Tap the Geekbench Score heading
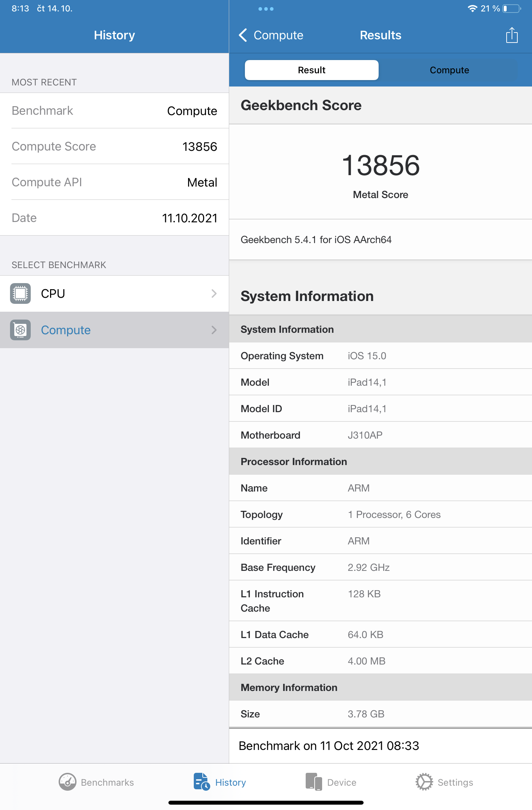 [x=301, y=105]
